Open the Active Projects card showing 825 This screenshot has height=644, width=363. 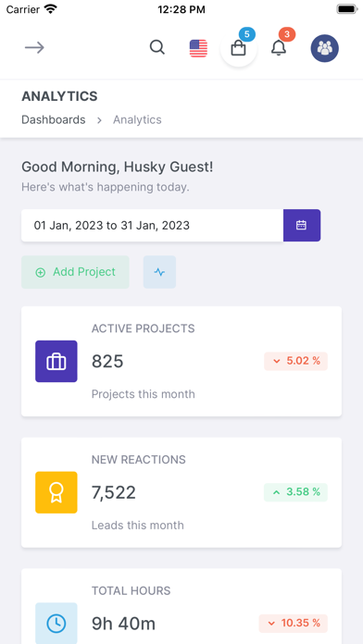click(x=181, y=362)
